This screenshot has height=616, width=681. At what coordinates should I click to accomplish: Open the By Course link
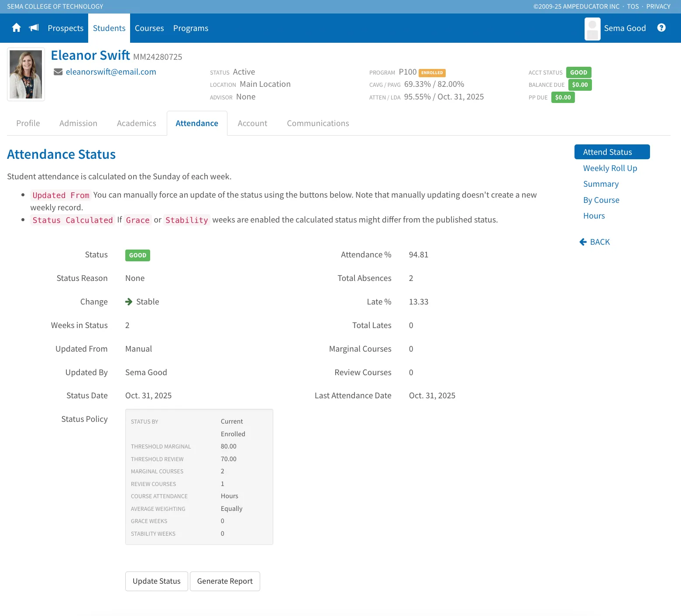pyautogui.click(x=602, y=200)
